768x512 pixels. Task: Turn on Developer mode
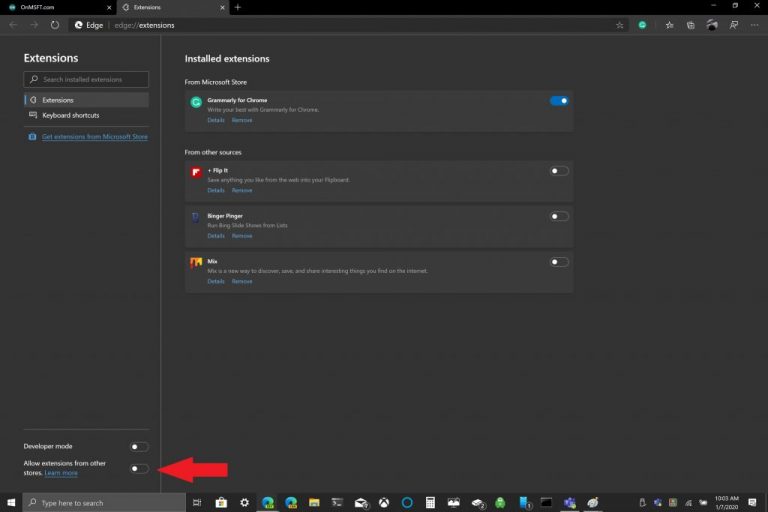(x=139, y=446)
